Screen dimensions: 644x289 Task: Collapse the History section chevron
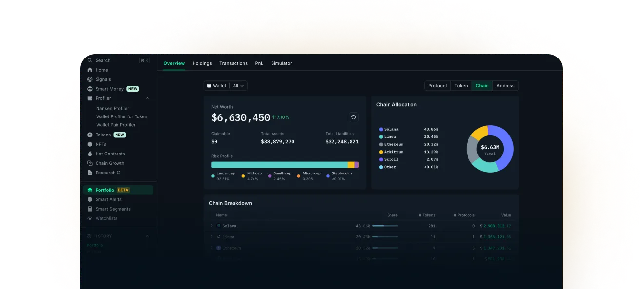point(148,236)
